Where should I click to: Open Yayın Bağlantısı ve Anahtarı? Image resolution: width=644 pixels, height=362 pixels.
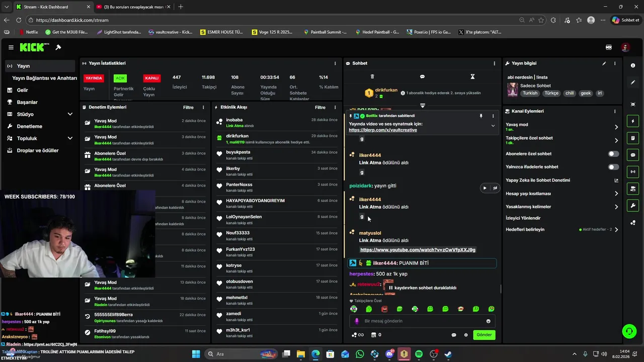(x=44, y=78)
